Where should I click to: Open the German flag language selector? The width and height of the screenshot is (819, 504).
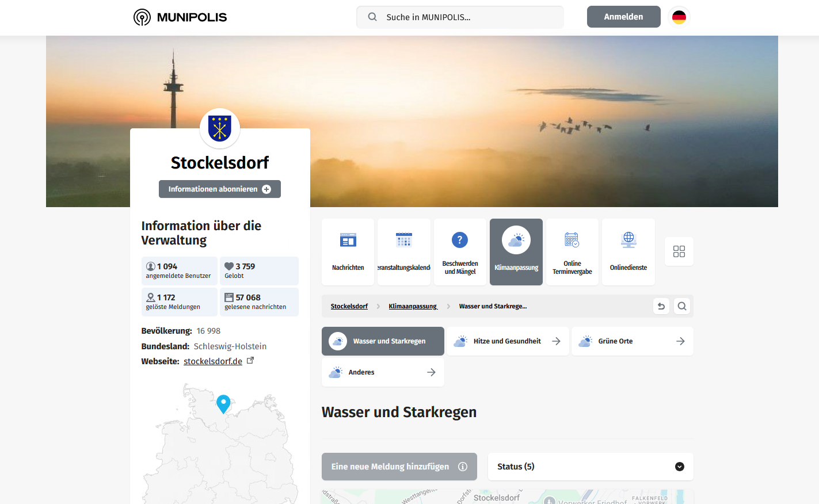click(x=679, y=17)
